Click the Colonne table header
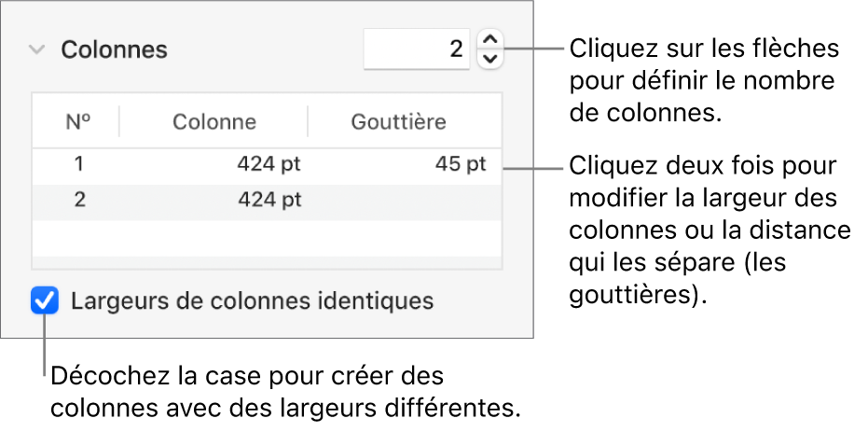Viewport: 868px width, 432px height. point(214,122)
